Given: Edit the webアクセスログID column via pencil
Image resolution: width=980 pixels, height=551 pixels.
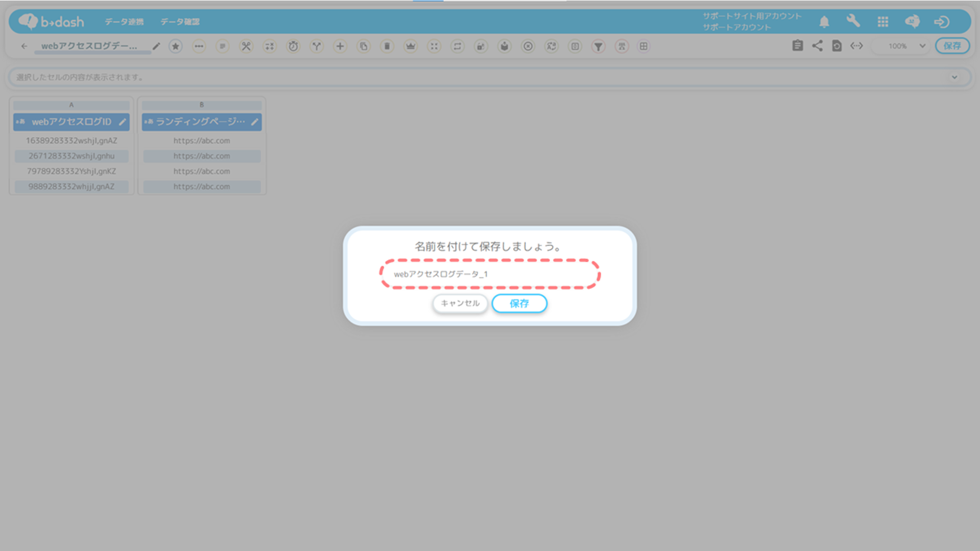Looking at the screenshot, I should [122, 122].
